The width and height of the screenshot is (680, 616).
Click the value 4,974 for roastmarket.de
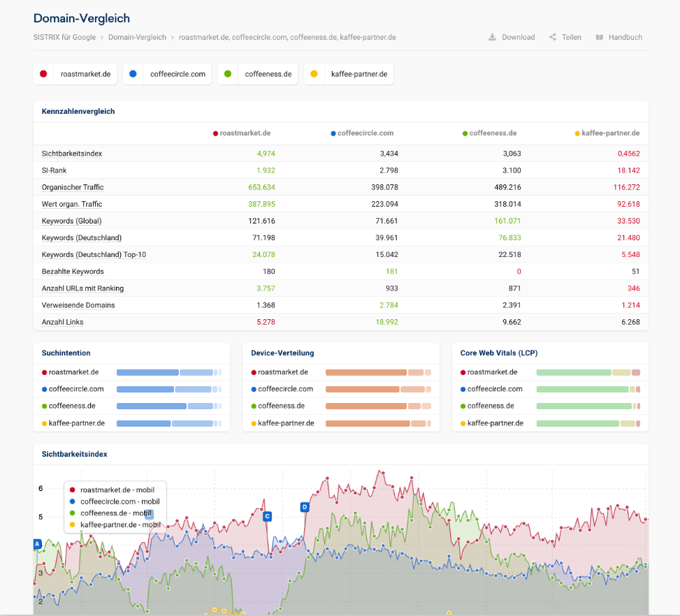click(266, 154)
